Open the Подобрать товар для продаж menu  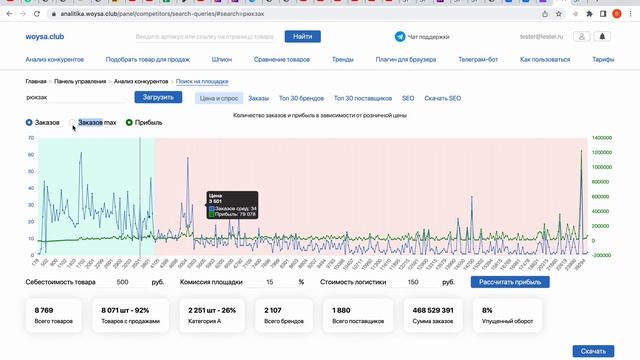coord(148,60)
